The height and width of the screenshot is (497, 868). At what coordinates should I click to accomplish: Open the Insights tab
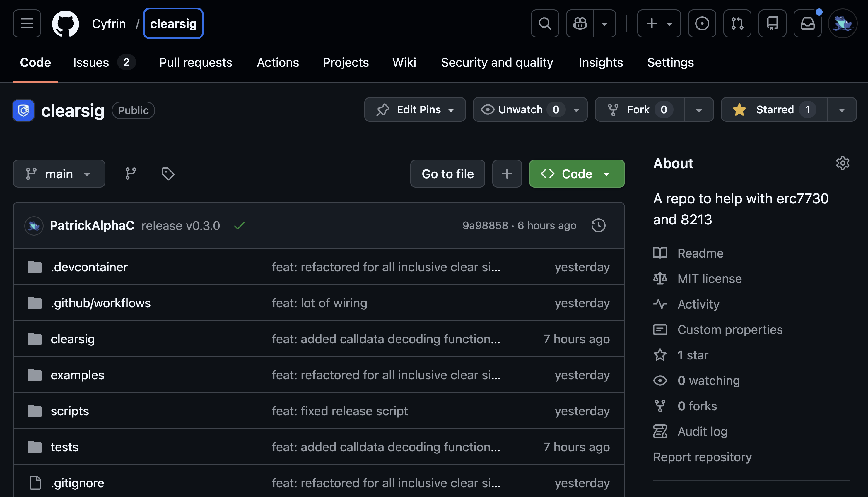click(601, 62)
